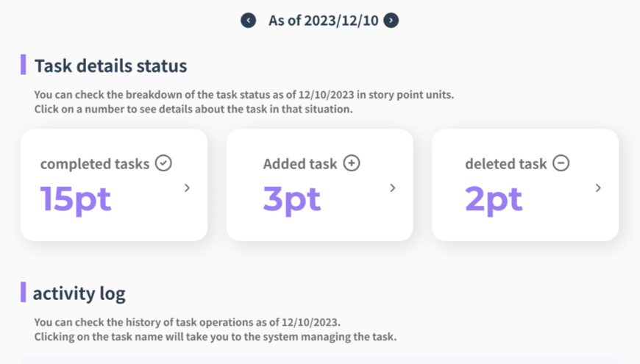Screen dimensions: 640x364
Task: Select the "Added task" label
Action: point(300,164)
